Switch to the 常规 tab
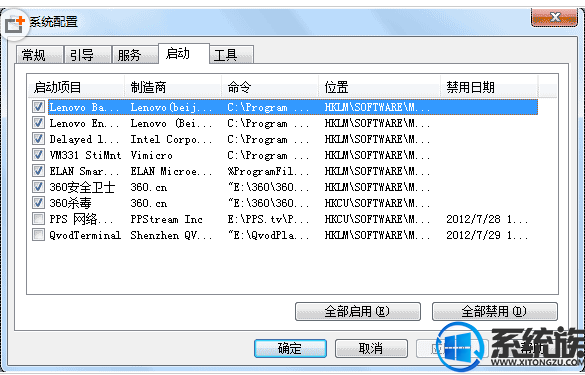This screenshot has width=585, height=375. pos(39,55)
